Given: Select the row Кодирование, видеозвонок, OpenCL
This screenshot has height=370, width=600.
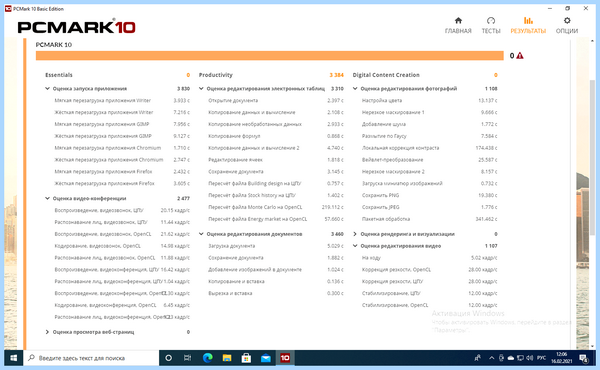Looking at the screenshot, I should tap(122, 246).
